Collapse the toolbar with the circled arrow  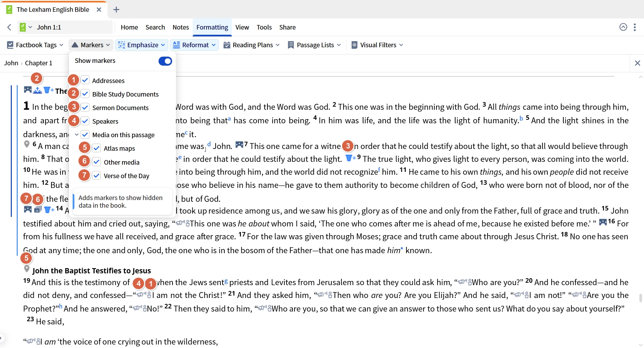coord(623,27)
